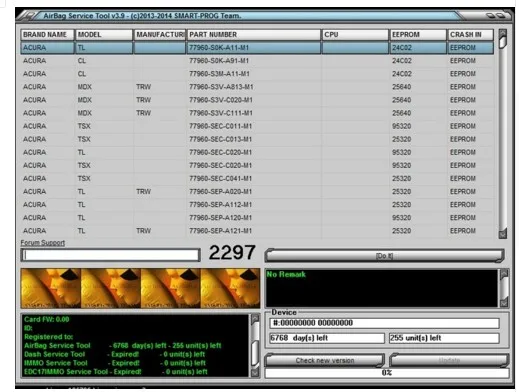Select the ACURA TSX 77960-SEC-C011-M1 row

click(257, 126)
